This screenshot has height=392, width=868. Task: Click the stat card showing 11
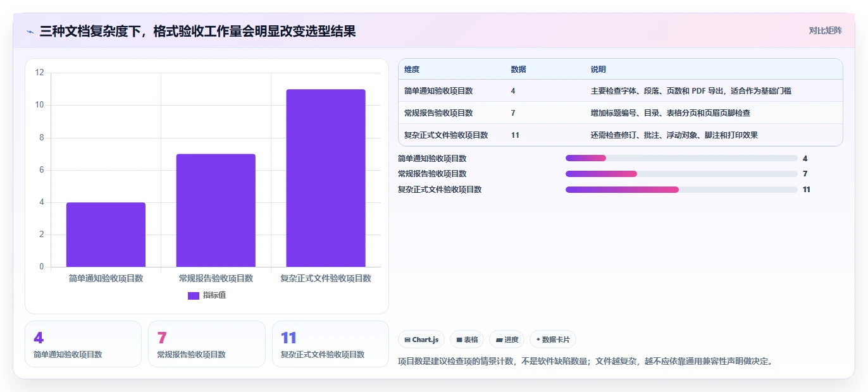coord(330,344)
